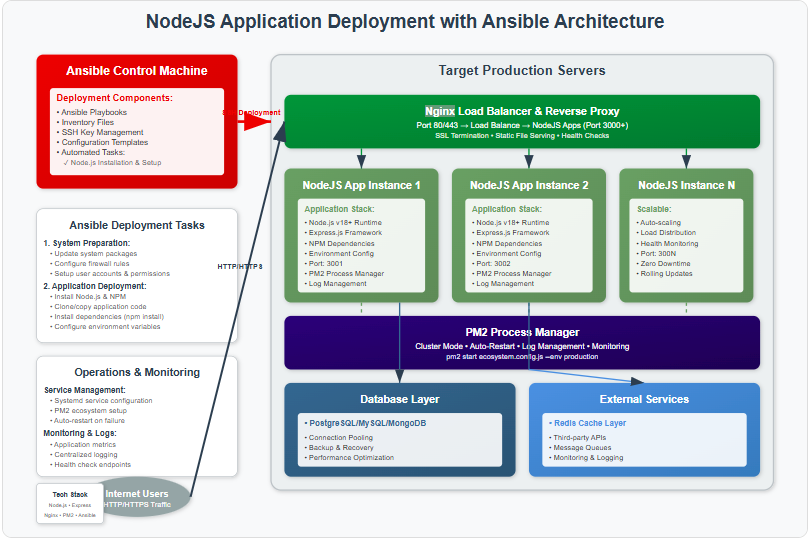Click the Internet Users gray ellipse
The image size is (812, 540).
pos(138,498)
